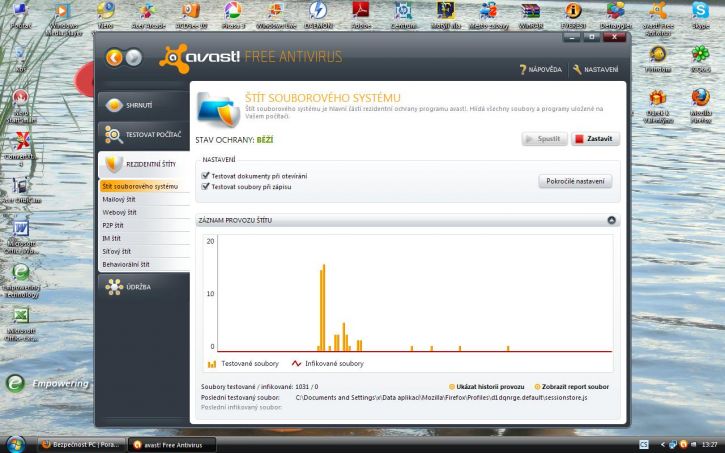725x453 pixels.
Task: Click the Windows Start orb
Action: click(x=15, y=444)
